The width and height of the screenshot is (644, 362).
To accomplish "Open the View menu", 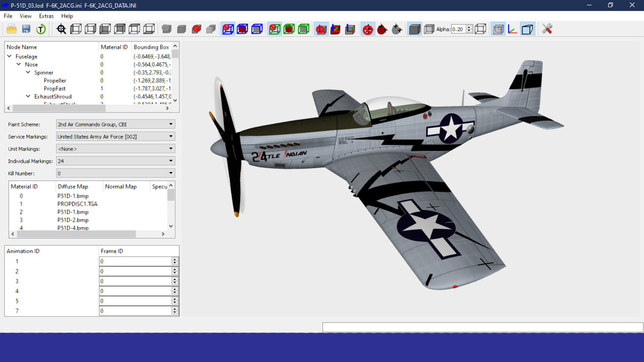I will click(x=25, y=16).
